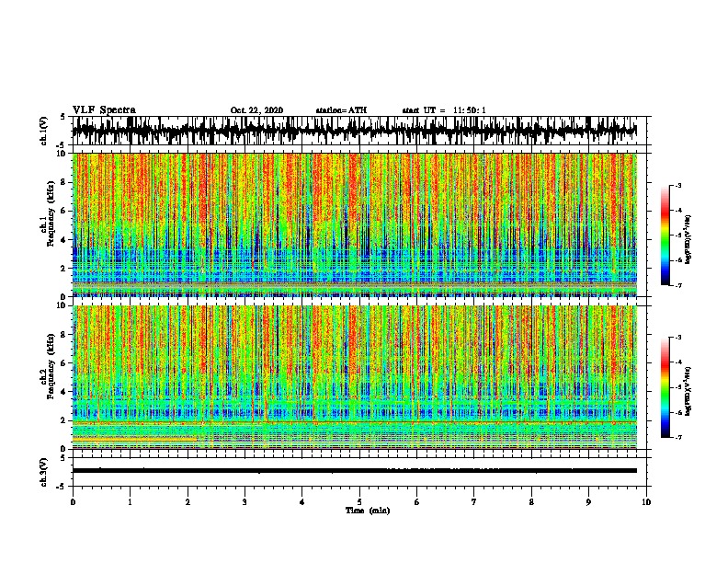
Task: Click the ch.1 colorbar log(PSD) unit label
Action: coord(688,239)
